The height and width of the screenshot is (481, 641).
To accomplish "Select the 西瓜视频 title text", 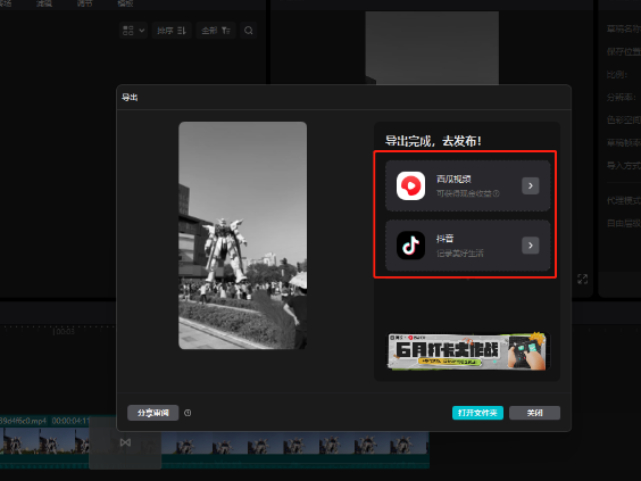I will click(454, 179).
